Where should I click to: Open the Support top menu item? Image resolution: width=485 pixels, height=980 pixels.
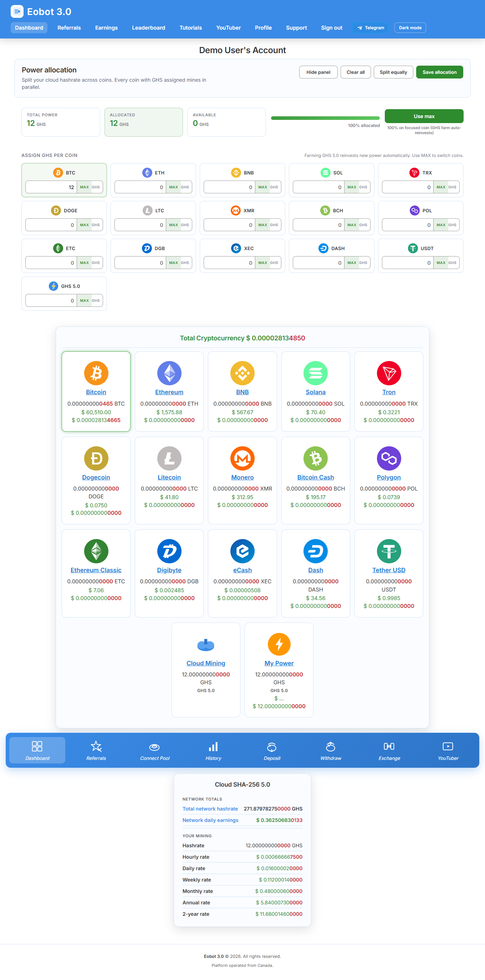296,28
